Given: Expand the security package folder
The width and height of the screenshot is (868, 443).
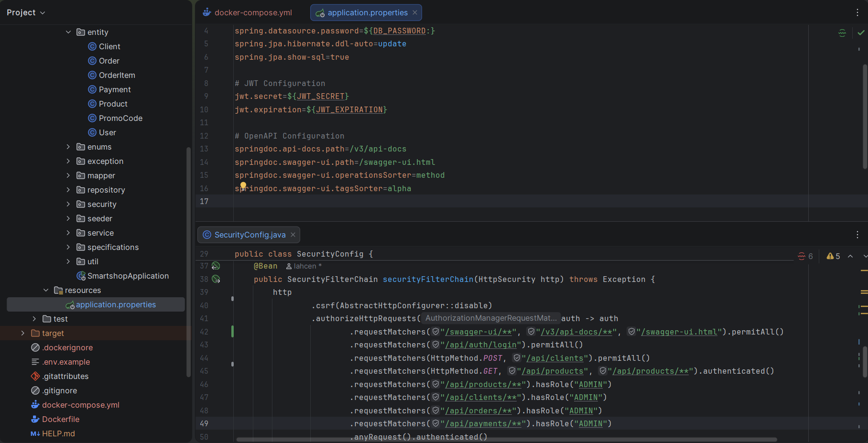Looking at the screenshot, I should point(68,204).
